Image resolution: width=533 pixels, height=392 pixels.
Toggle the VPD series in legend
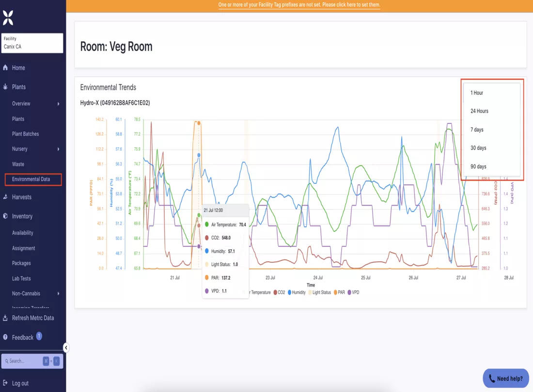[x=353, y=292]
